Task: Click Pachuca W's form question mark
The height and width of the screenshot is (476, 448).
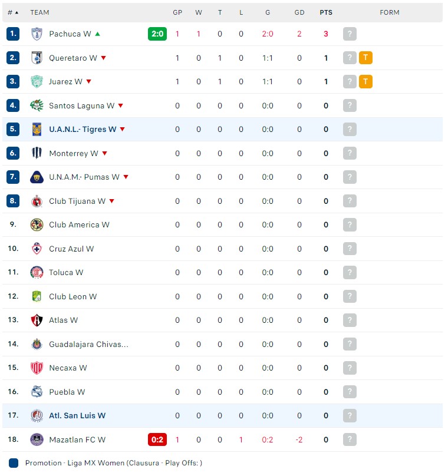Action: (350, 34)
